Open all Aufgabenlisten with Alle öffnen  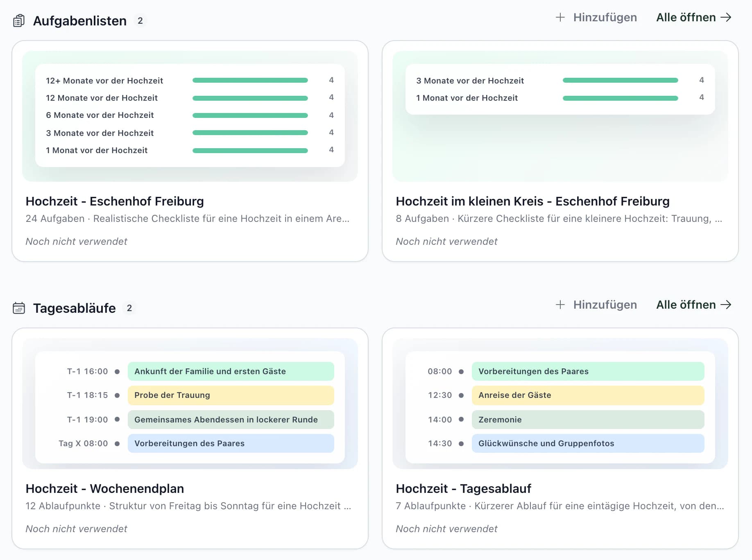pos(694,17)
